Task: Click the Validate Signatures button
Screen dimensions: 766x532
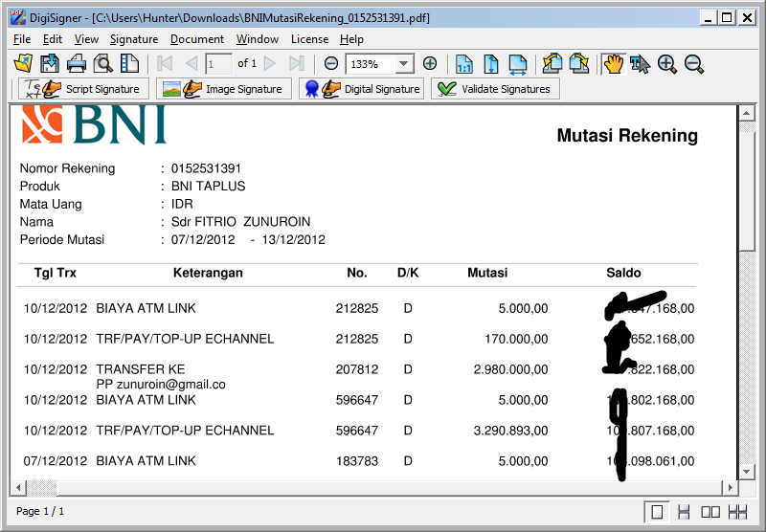Action: point(495,89)
